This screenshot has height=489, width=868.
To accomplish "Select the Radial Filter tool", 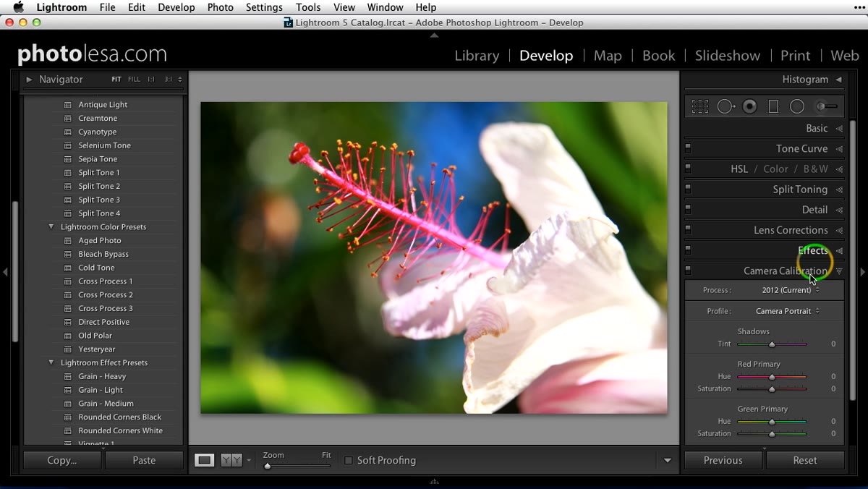I will tap(797, 106).
